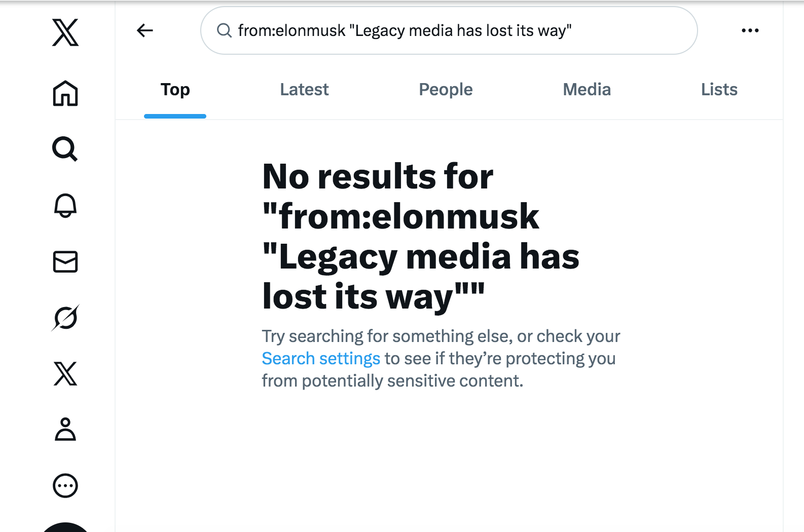804x532 pixels.
Task: Follow the Search settings link
Action: pyautogui.click(x=321, y=359)
